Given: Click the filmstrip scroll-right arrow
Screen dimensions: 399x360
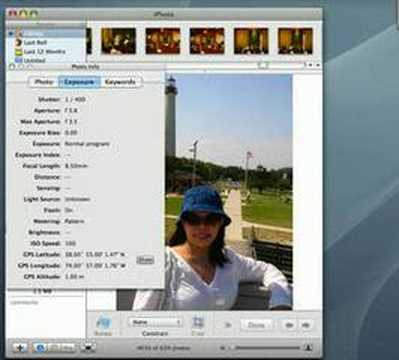Looking at the screenshot, I should point(318,65).
